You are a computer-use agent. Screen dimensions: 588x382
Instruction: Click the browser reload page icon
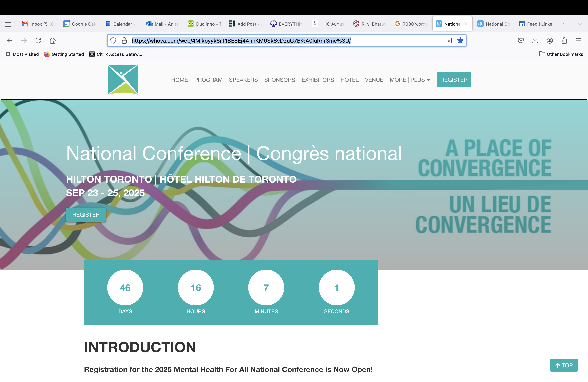tap(38, 41)
